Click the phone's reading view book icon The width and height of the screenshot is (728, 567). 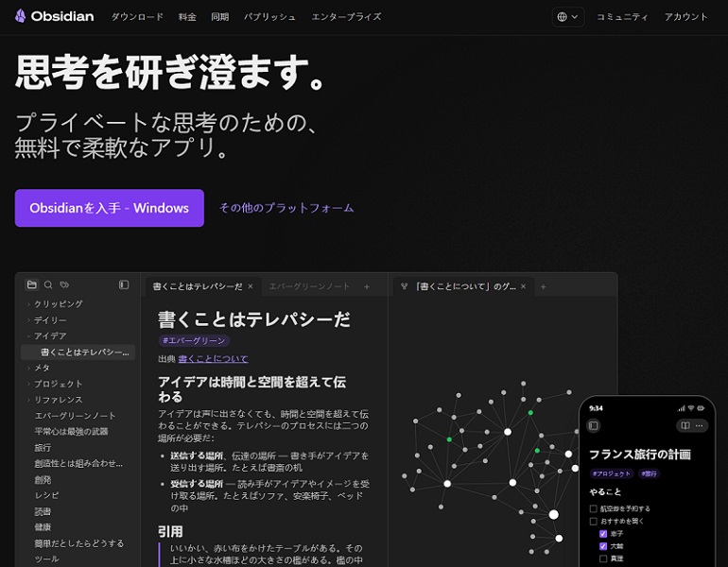pos(684,426)
